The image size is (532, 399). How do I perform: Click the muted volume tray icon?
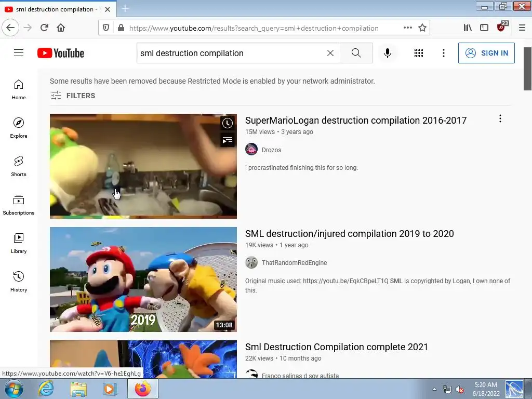pyautogui.click(x=460, y=389)
